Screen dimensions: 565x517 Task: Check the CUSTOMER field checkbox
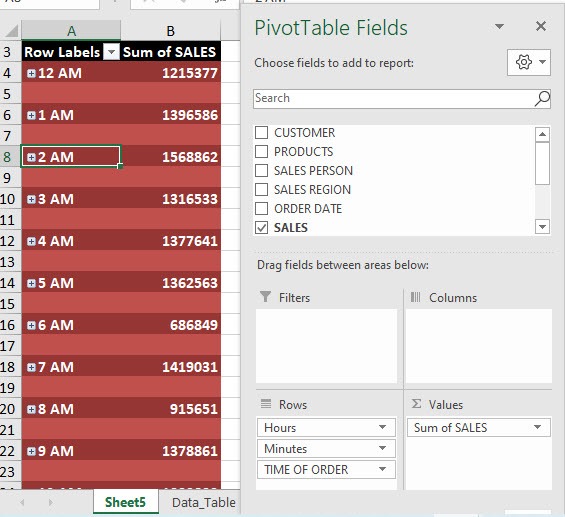click(x=261, y=133)
